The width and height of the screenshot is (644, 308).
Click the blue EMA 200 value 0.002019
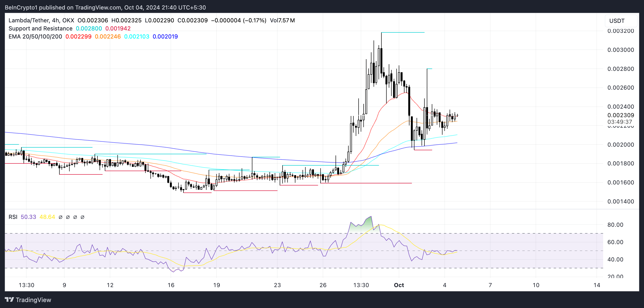pos(165,37)
